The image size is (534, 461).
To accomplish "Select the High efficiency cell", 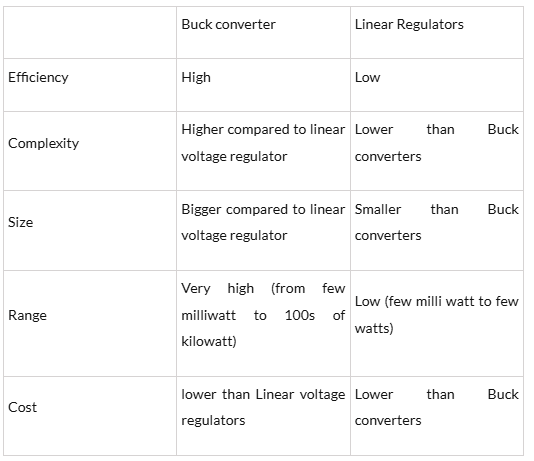I will pyautogui.click(x=263, y=85).
